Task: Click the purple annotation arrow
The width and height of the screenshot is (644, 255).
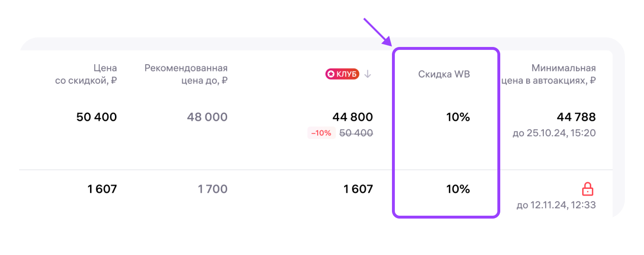Action: click(x=377, y=32)
